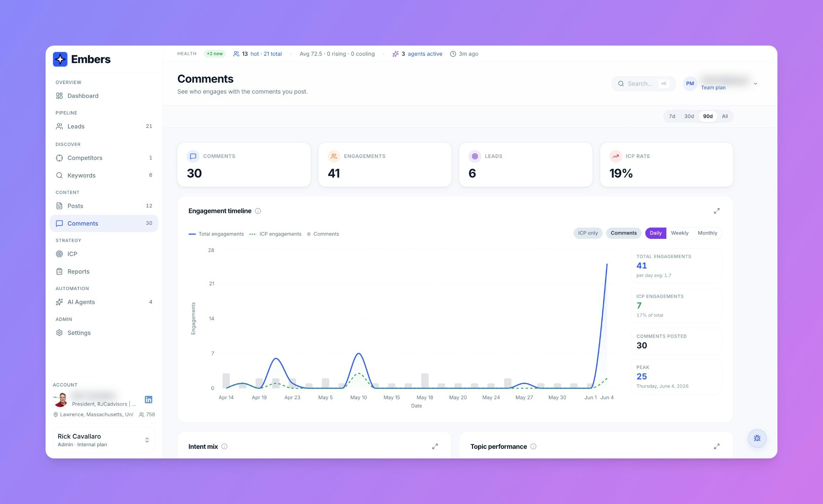Select the Monthly granularity option
Screen dimensions: 823x504
coord(707,233)
